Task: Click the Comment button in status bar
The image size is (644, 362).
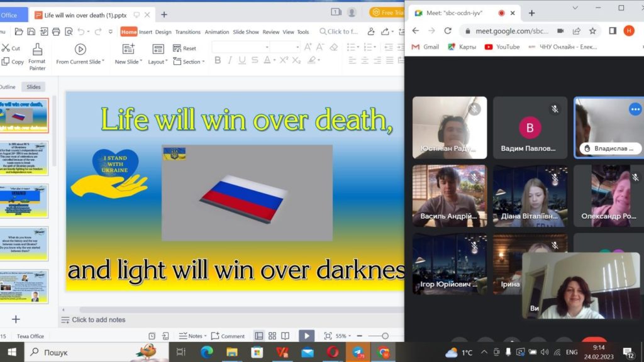Action: [x=228, y=336]
